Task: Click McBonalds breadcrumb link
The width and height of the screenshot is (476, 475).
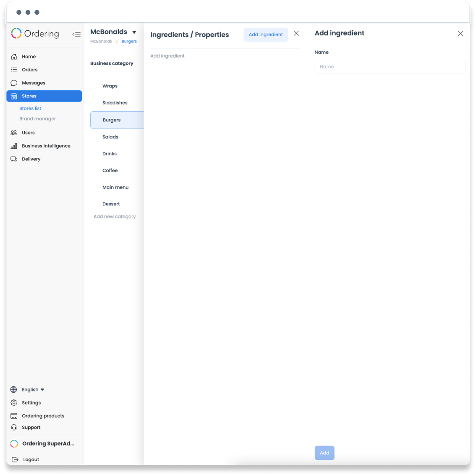Action: coord(101,41)
